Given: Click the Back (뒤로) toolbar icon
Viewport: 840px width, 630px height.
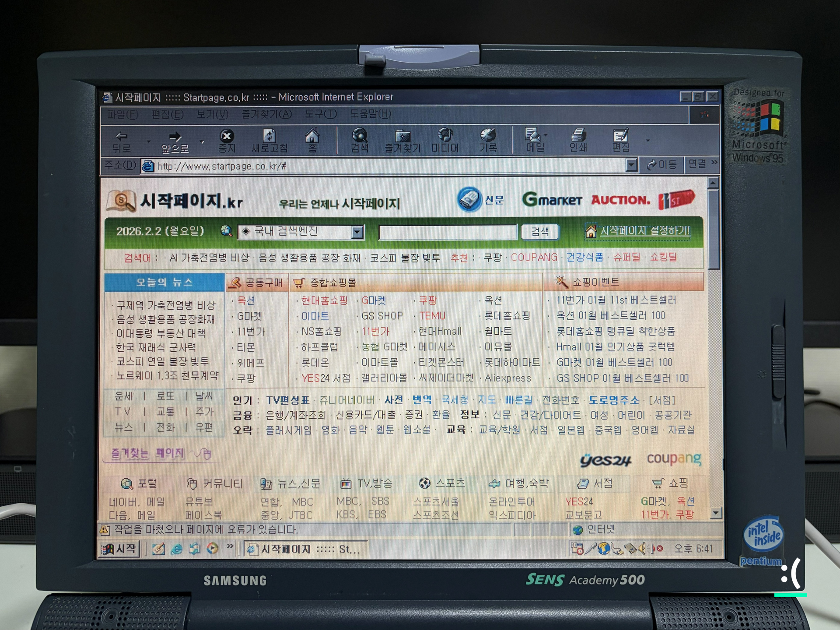Looking at the screenshot, I should (x=121, y=136).
